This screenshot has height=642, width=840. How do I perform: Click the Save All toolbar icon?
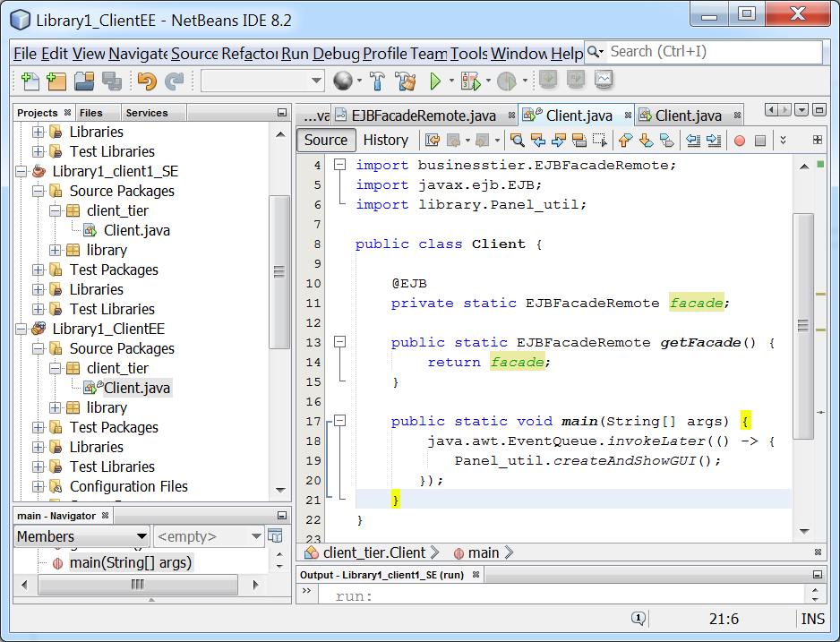[x=111, y=81]
